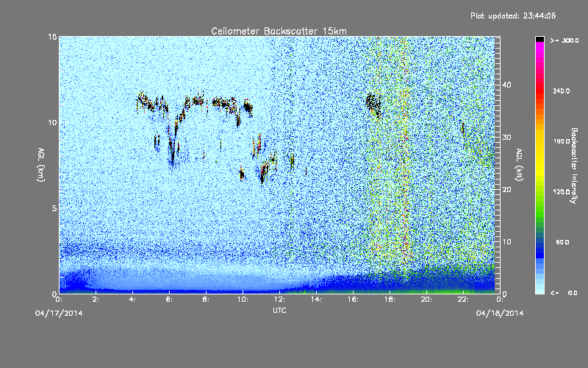Screen dimensions: 588x368
Task: Click the 14: hour tick label
Action: (316, 300)
